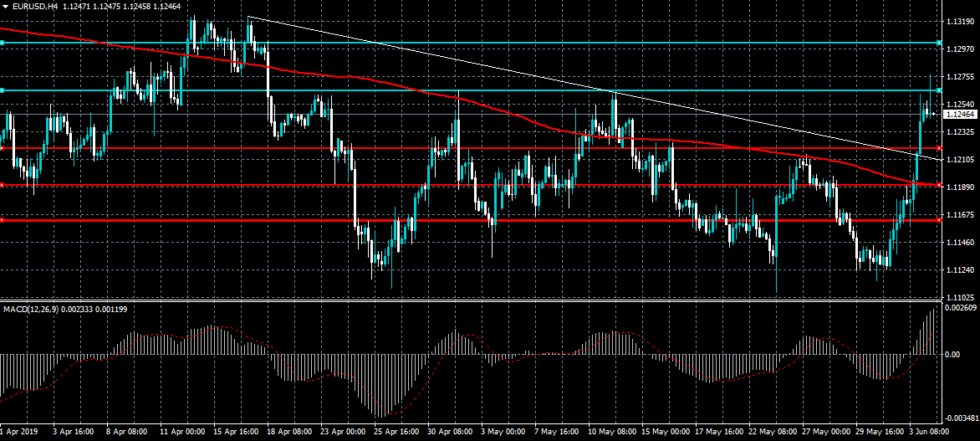Click the 15 Apr 16:00 time label
Viewport: 980px width, 441px height.
click(237, 432)
